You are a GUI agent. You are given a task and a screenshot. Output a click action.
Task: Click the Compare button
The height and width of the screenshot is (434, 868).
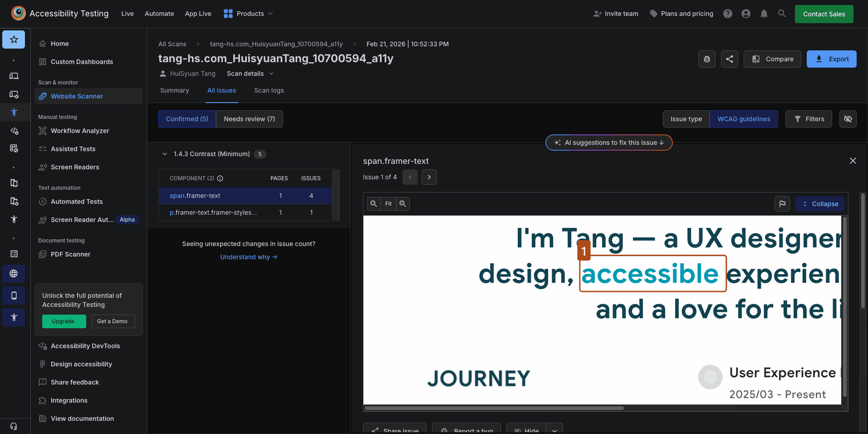point(772,59)
